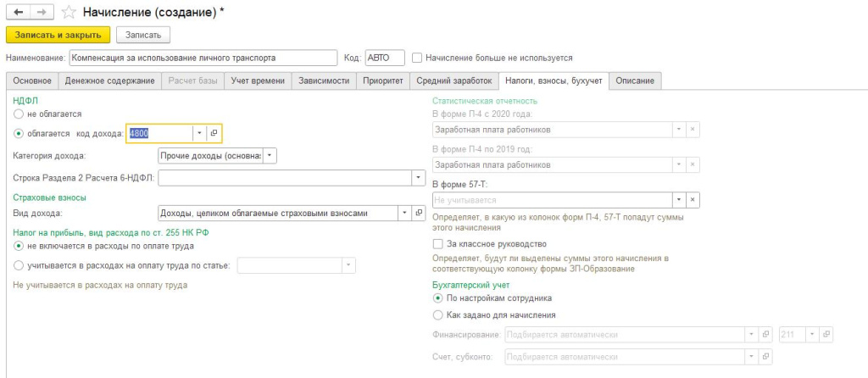
Task: Select 'Как задано для начисления' option
Action: (x=437, y=314)
